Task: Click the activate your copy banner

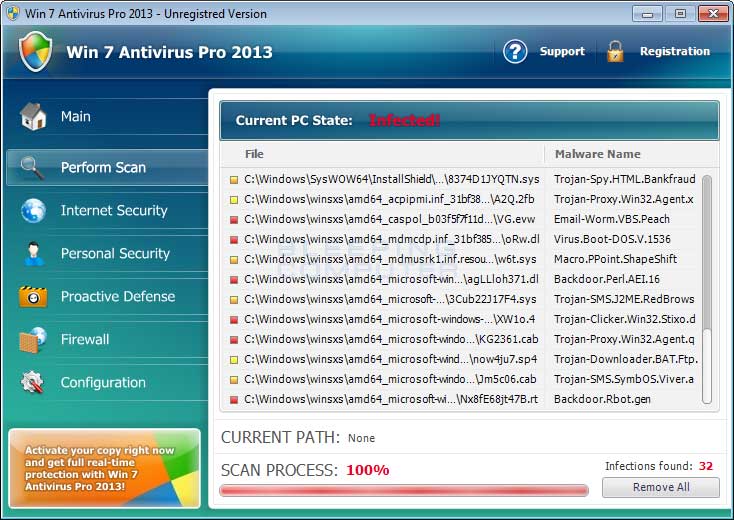Action: click(104, 469)
